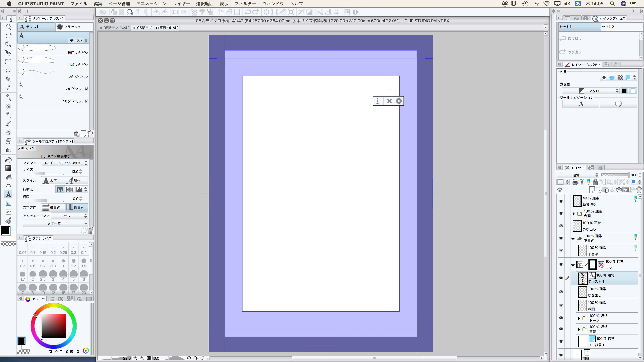Click the delete layer trash icon

point(638,190)
